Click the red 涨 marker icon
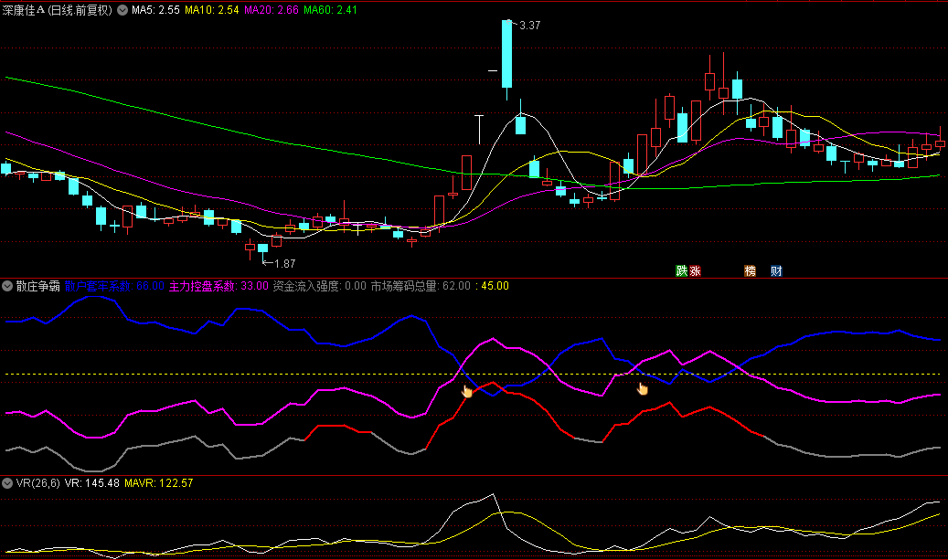Image resolution: width=948 pixels, height=560 pixels. click(x=695, y=270)
